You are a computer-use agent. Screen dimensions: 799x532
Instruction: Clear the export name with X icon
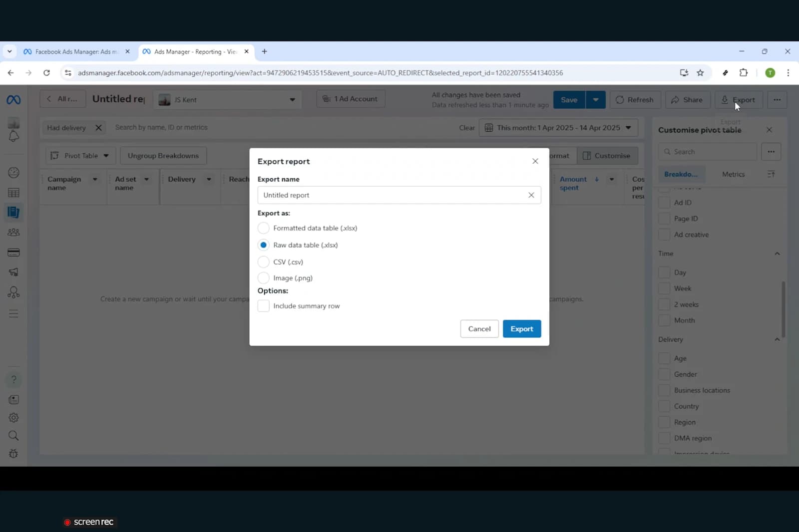click(531, 195)
